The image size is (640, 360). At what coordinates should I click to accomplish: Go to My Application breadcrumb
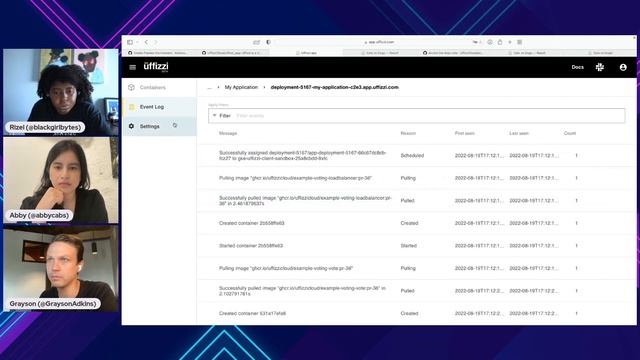point(241,87)
